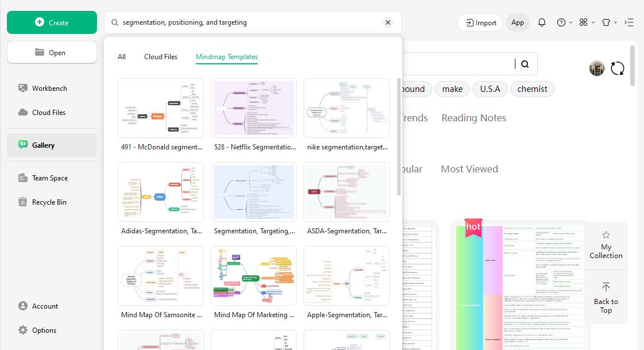Select the make tag chip
The height and width of the screenshot is (350, 644).
452,89
